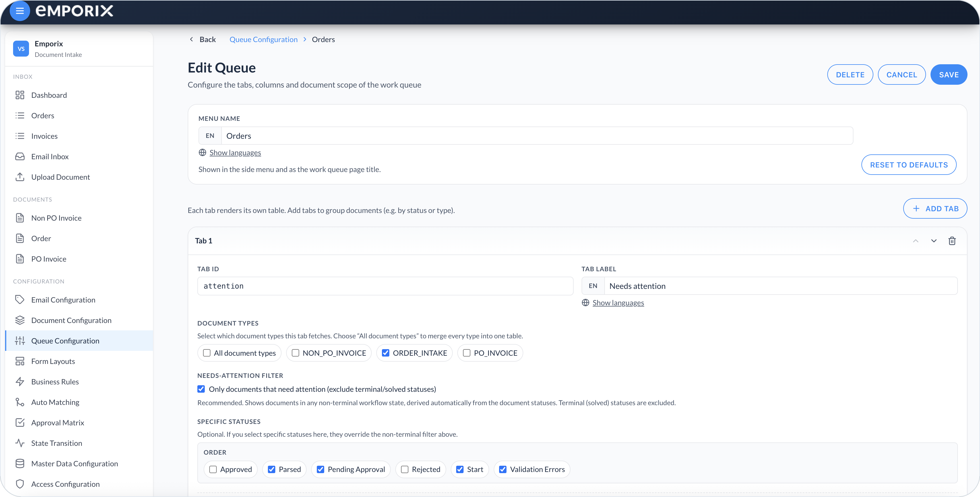980x497 pixels.
Task: Click the Email Configuration tag icon
Action: coord(20,300)
